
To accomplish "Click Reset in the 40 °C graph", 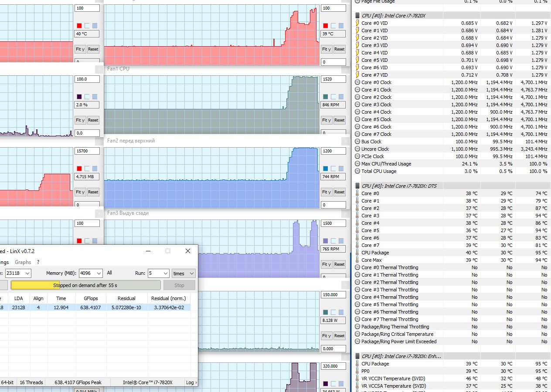I will pos(93,49).
